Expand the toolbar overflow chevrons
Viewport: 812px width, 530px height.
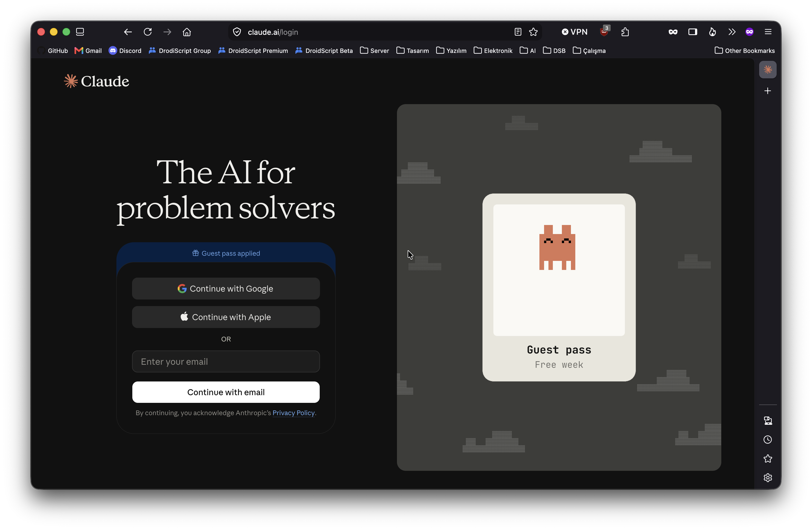click(732, 32)
